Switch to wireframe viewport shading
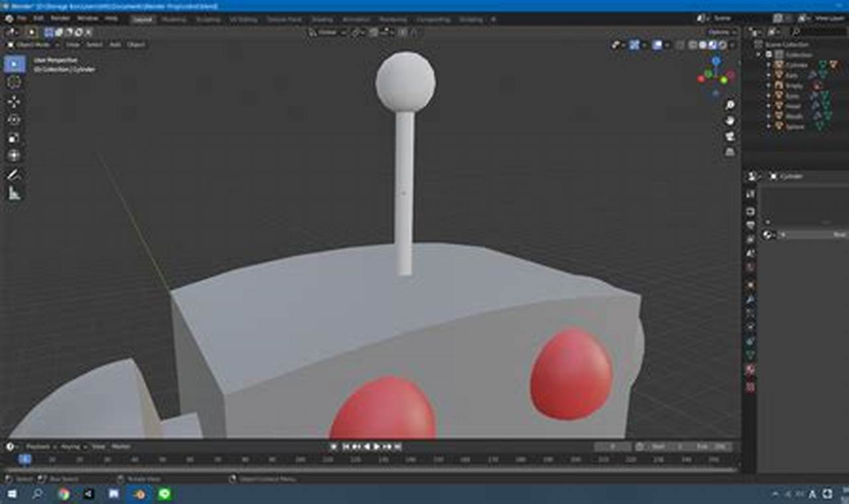The height and width of the screenshot is (504, 849). [693, 45]
